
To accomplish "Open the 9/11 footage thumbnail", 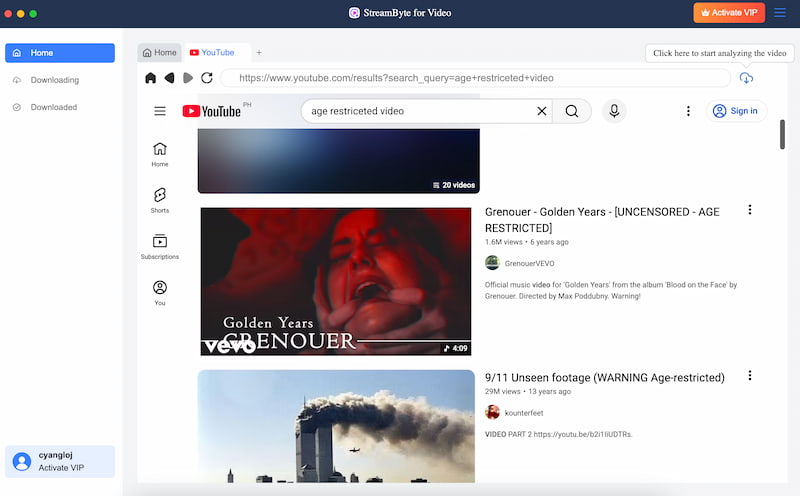I will (336, 426).
